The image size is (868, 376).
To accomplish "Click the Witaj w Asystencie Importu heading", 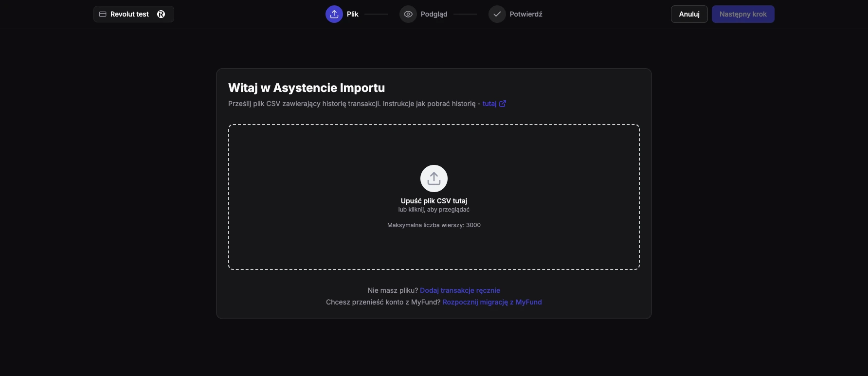I will 306,88.
